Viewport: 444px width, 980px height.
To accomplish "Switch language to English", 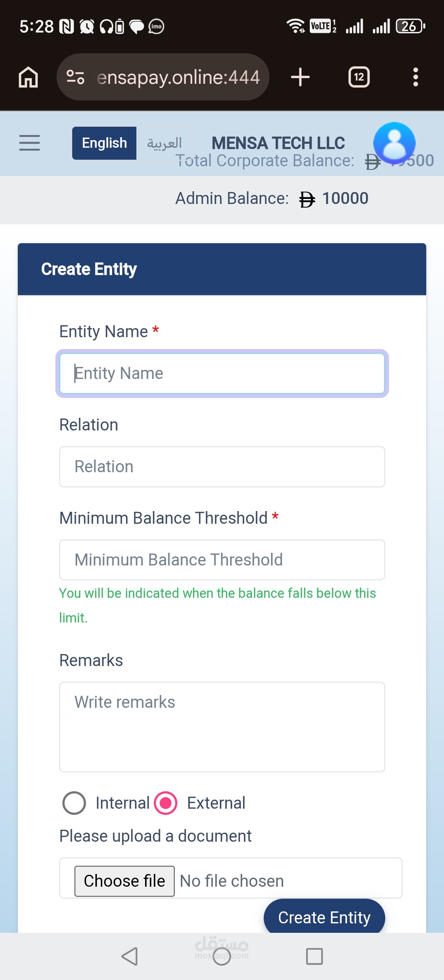I will click(x=104, y=143).
